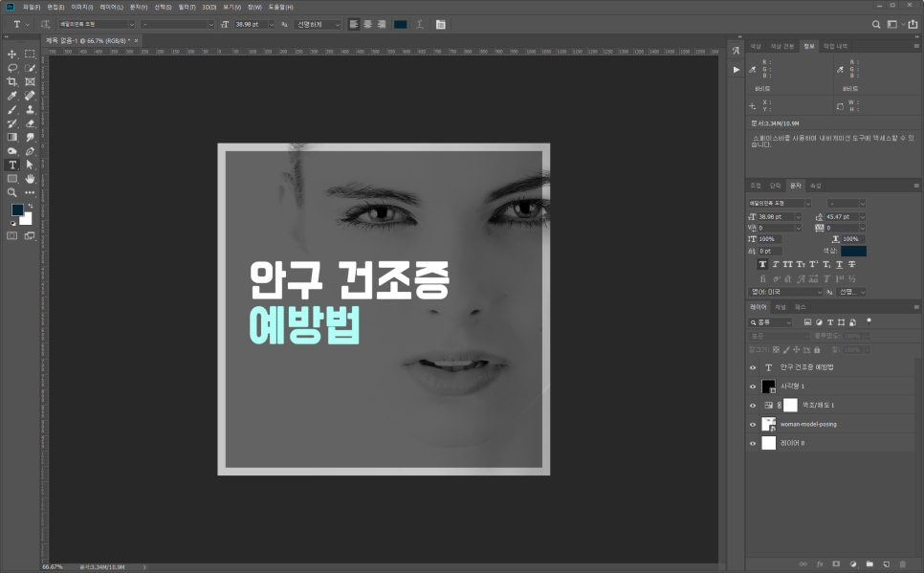Select the Hand tool
Screen dimensions: 924x573
(x=30, y=178)
